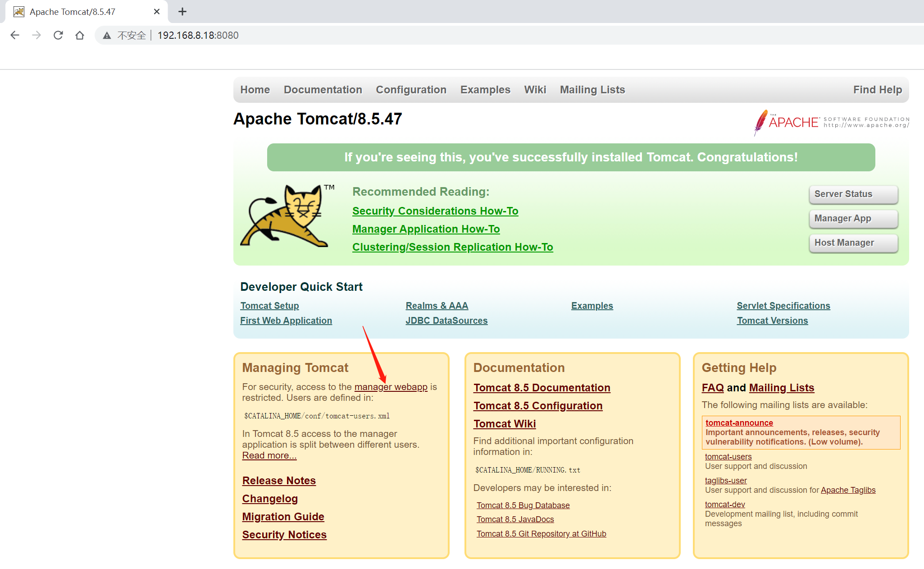Open Tomcat 8.5 Git Repository at GitHub
Screen dimensions: 924x569
pyautogui.click(x=541, y=534)
